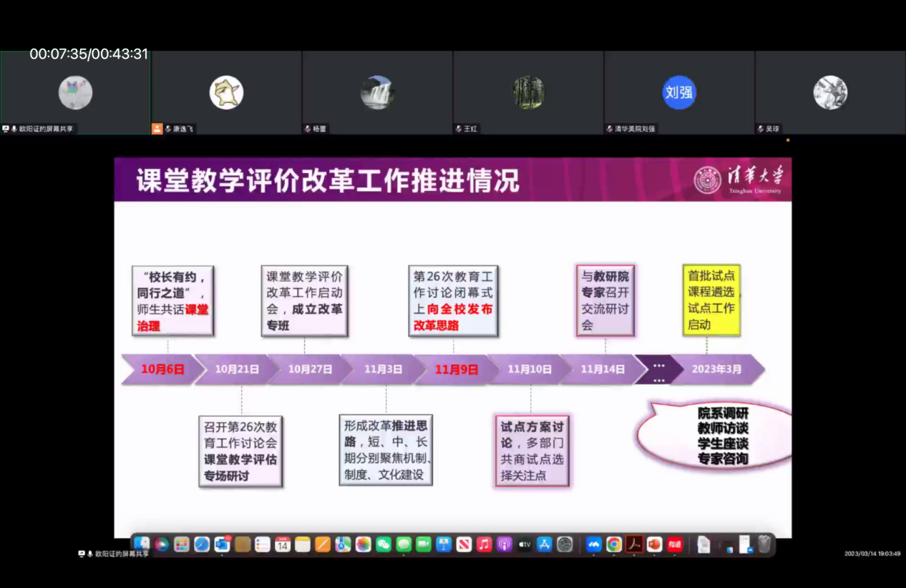This screenshot has height=588, width=906.
Task: Open System Preferences gear icon
Action: click(565, 545)
